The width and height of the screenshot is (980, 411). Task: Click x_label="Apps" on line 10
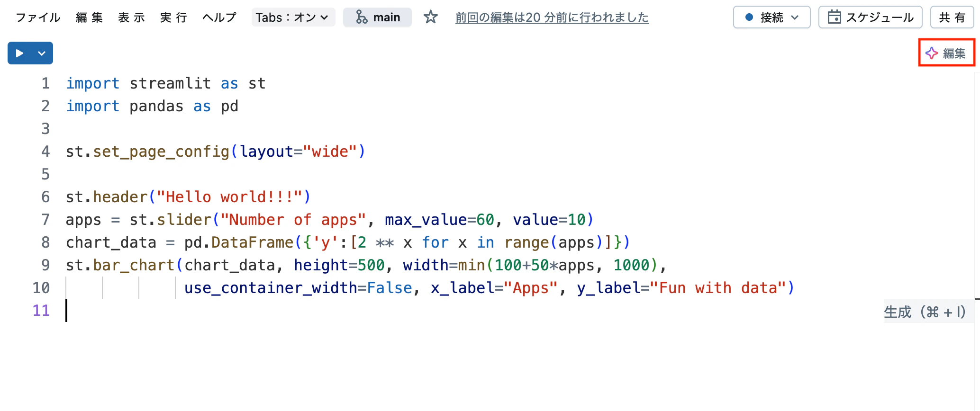click(x=494, y=288)
